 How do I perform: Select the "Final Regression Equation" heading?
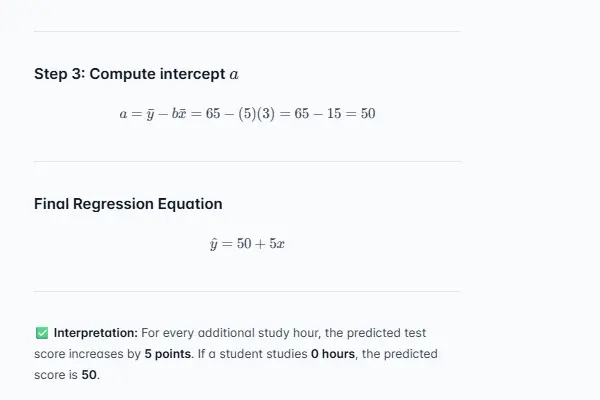128,204
